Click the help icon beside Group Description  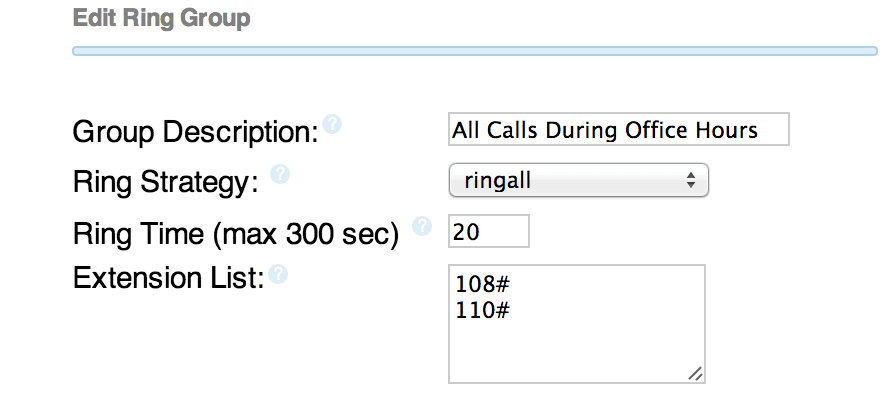[332, 123]
